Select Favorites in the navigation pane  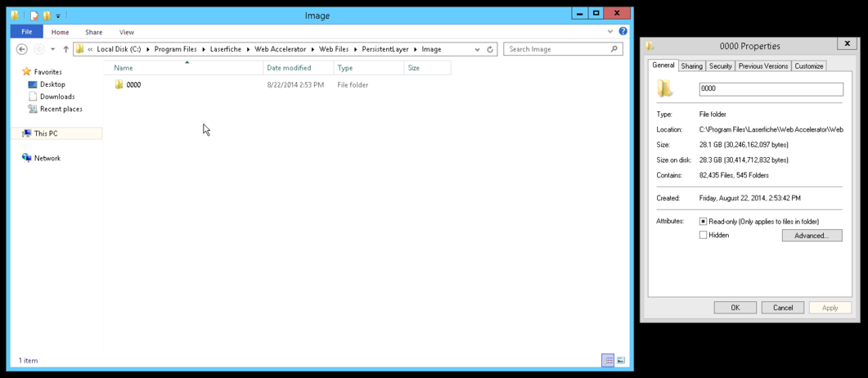(48, 72)
